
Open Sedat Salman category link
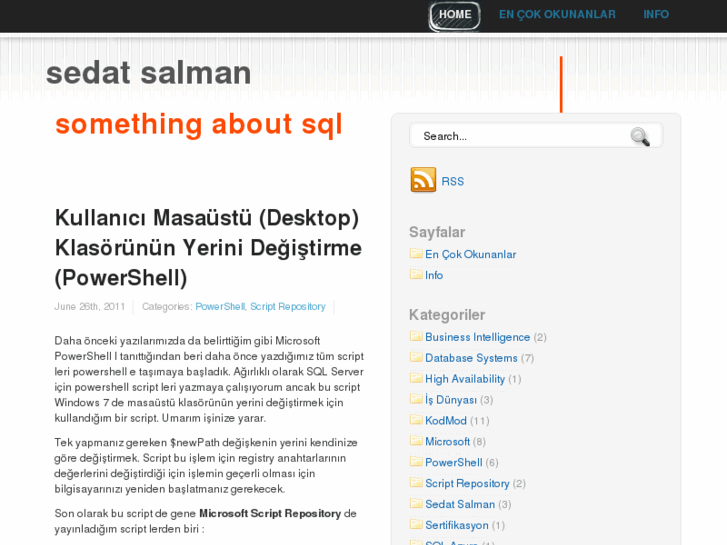coord(460,504)
